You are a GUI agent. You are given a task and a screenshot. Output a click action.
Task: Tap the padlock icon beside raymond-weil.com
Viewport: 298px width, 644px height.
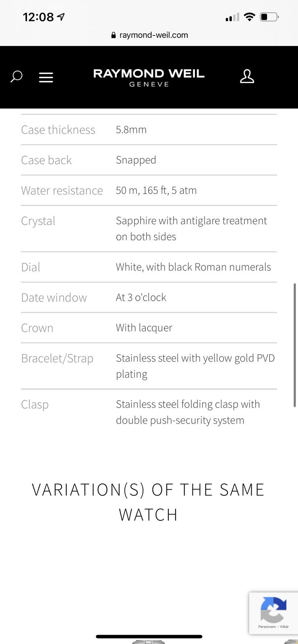pyautogui.click(x=114, y=35)
